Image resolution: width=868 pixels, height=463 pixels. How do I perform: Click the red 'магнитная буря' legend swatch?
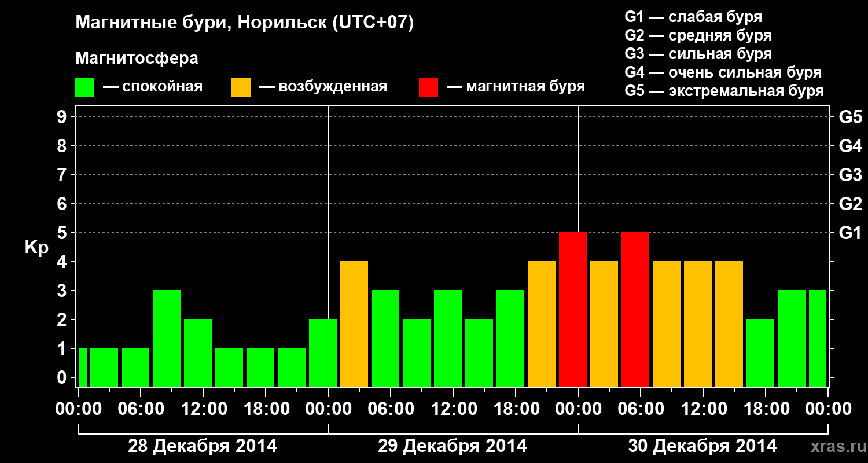coord(429,87)
